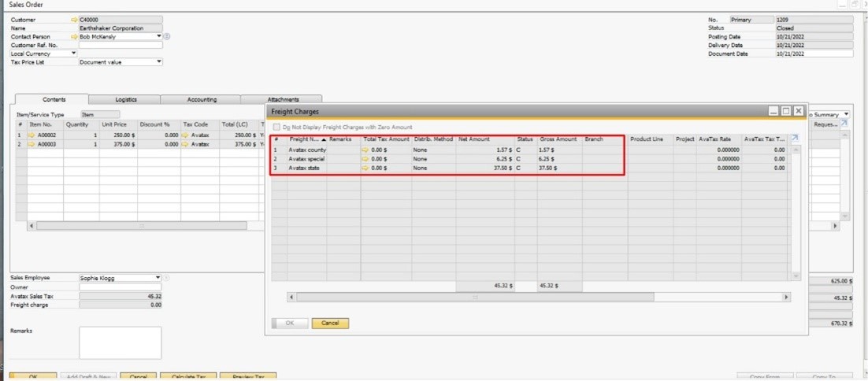Open the Contact Person dropdown
Image resolution: width=868 pixels, height=381 pixels.
pos(159,36)
